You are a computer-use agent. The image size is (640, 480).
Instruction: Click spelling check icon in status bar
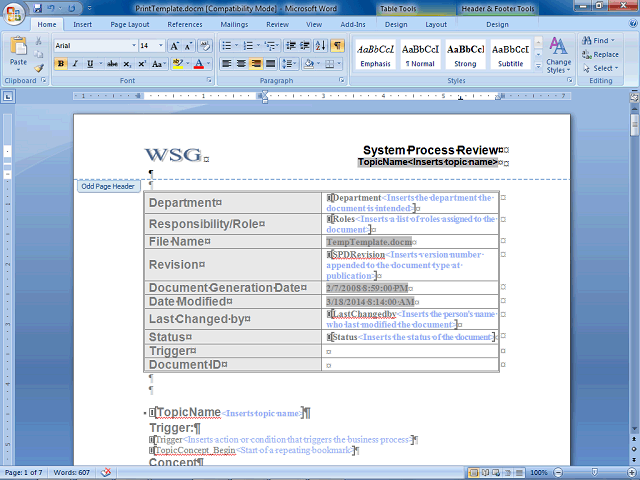[x=106, y=472]
